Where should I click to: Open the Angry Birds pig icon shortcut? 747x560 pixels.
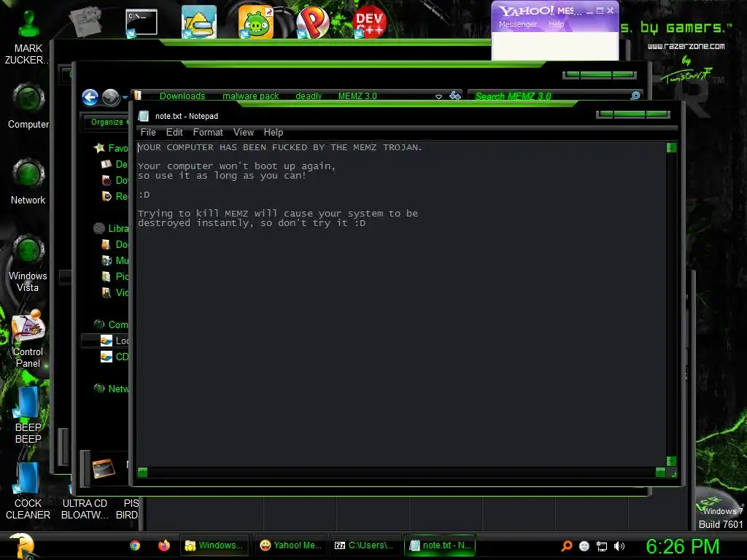click(x=256, y=23)
